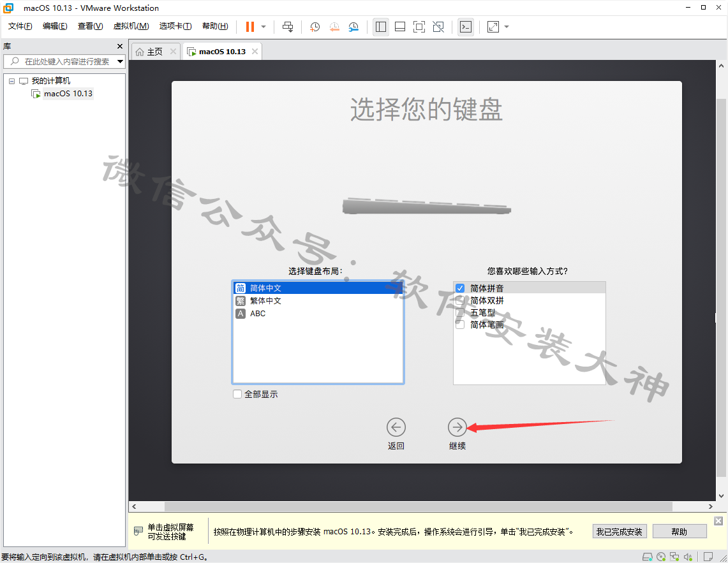This screenshot has height=563, width=728.
Task: Close the macOS 10.13 tab
Action: click(255, 52)
